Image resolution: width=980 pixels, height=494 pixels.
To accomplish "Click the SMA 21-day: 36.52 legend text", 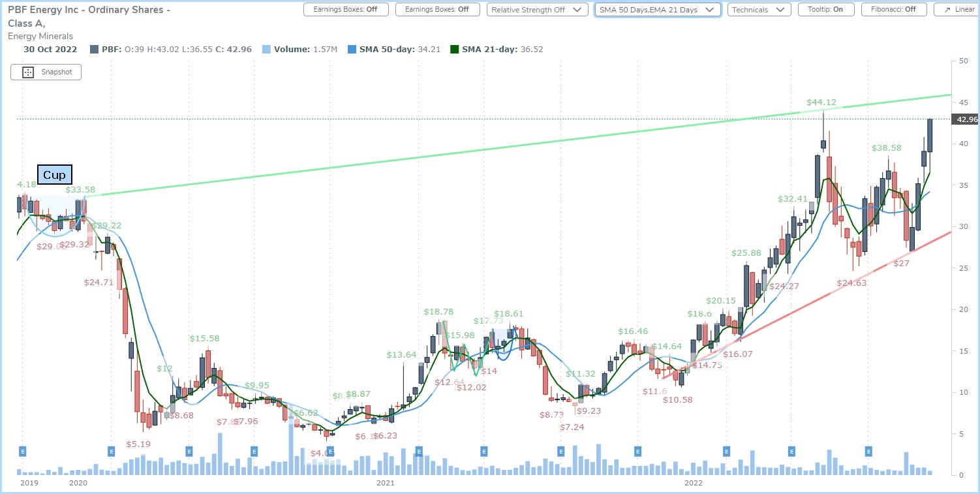I will [x=502, y=50].
